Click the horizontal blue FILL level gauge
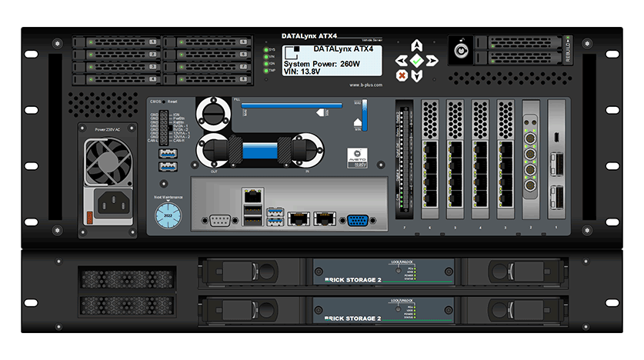This screenshot has height=360, width=644. [292, 105]
